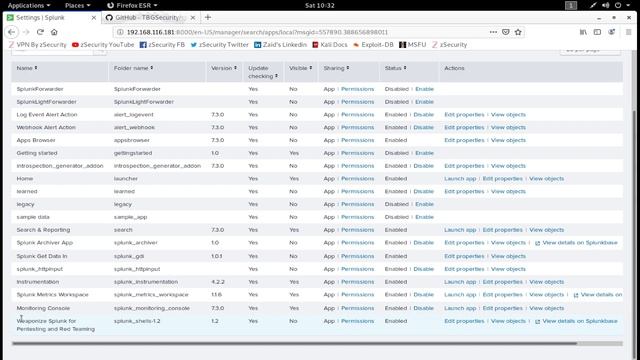
Task: Open external link icon in Weaponize Splunk row
Action: pos(537,321)
